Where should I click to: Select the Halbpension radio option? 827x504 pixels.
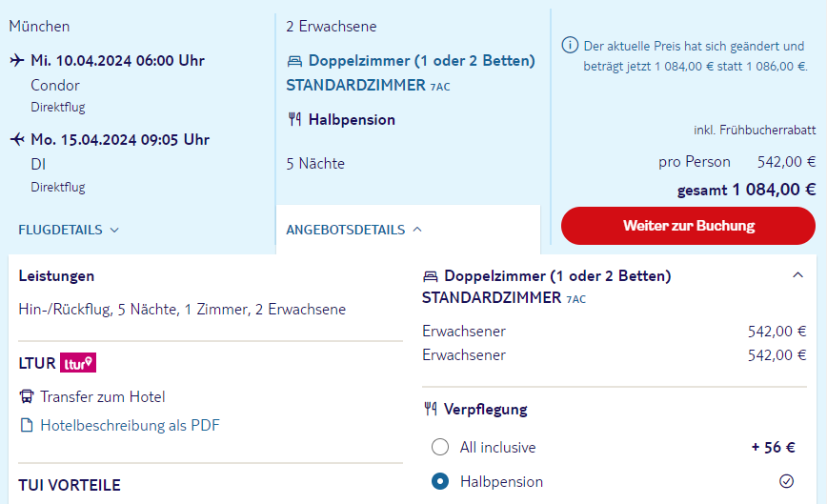(440, 481)
